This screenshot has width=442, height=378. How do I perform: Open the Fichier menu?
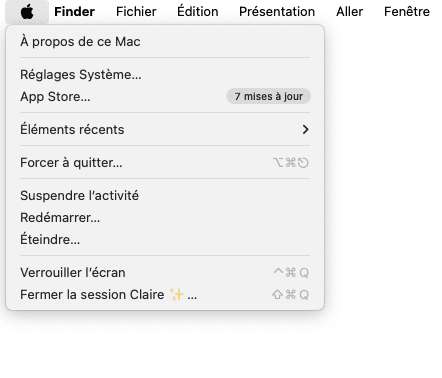(136, 12)
